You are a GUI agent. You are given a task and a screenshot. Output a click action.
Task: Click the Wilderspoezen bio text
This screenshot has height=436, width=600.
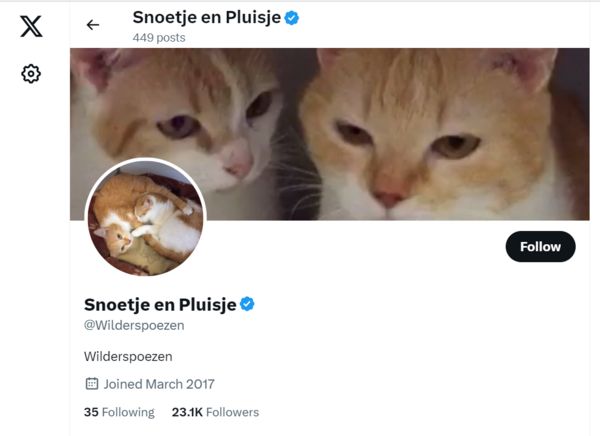[128, 356]
